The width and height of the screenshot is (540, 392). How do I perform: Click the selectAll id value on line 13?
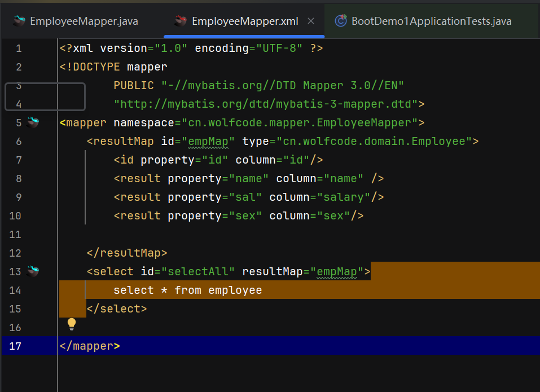pyautogui.click(x=198, y=271)
